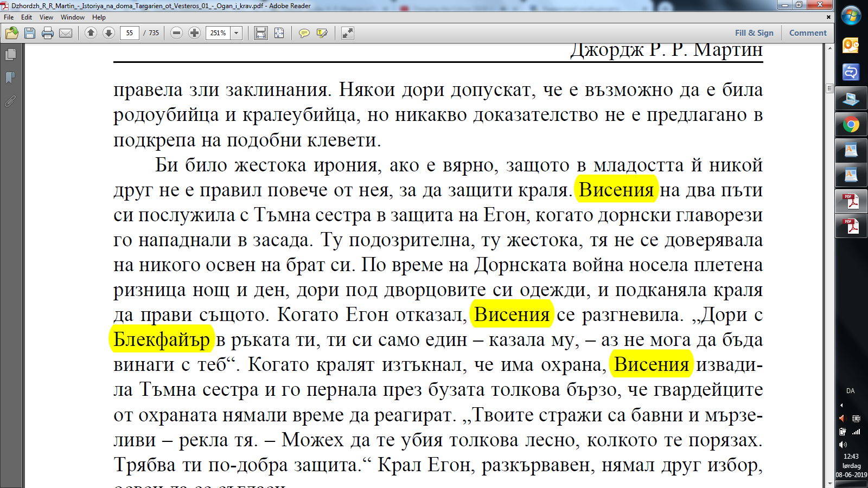
Task: Click highlighted Висения before 'се разгневила'
Action: click(x=512, y=314)
